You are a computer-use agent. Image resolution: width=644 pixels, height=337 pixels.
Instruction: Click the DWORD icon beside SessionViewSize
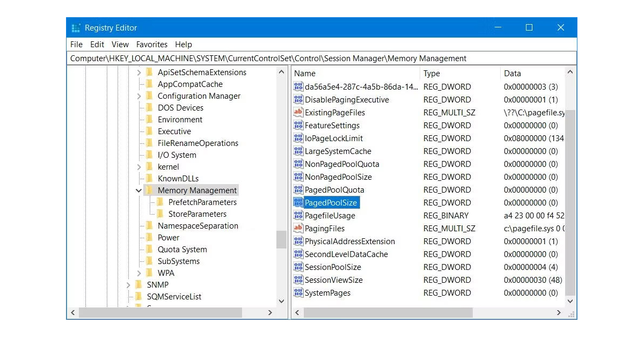coord(299,280)
